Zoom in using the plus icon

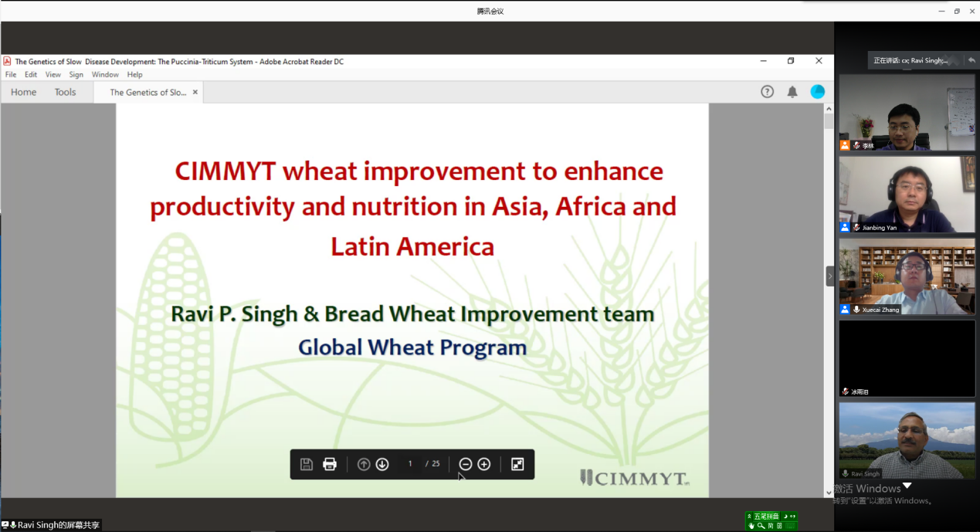(x=484, y=464)
